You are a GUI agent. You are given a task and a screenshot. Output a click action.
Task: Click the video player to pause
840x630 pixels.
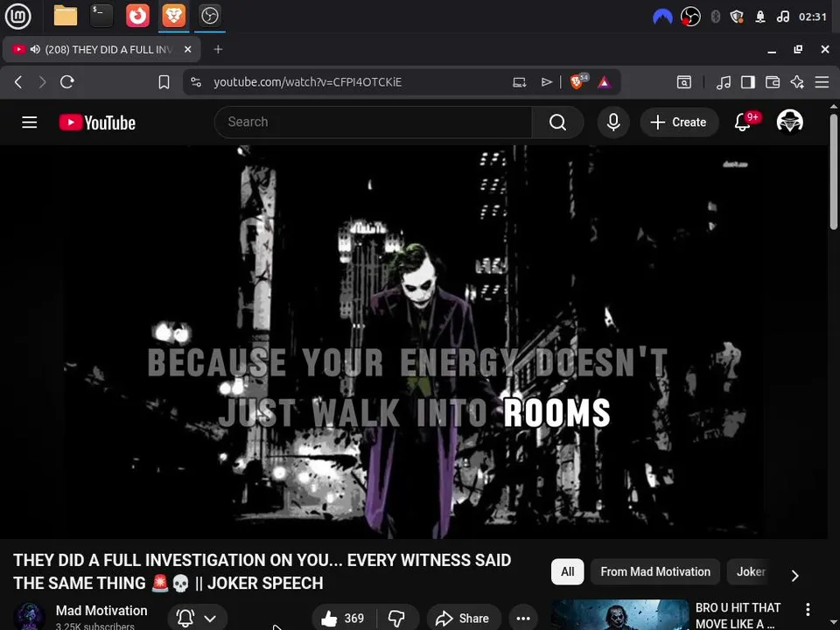414,342
